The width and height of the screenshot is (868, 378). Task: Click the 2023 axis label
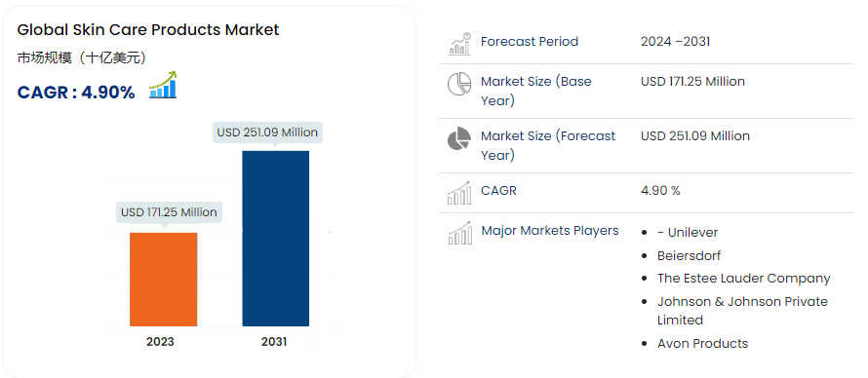click(x=160, y=342)
